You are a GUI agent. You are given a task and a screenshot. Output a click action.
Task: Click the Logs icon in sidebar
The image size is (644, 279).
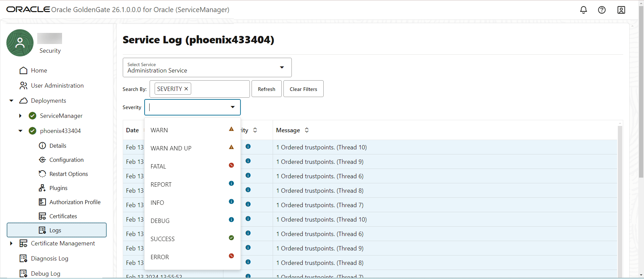(x=42, y=230)
